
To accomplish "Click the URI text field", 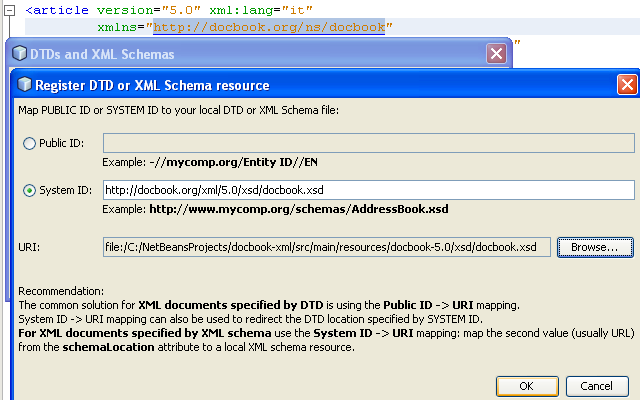I will [x=327, y=247].
